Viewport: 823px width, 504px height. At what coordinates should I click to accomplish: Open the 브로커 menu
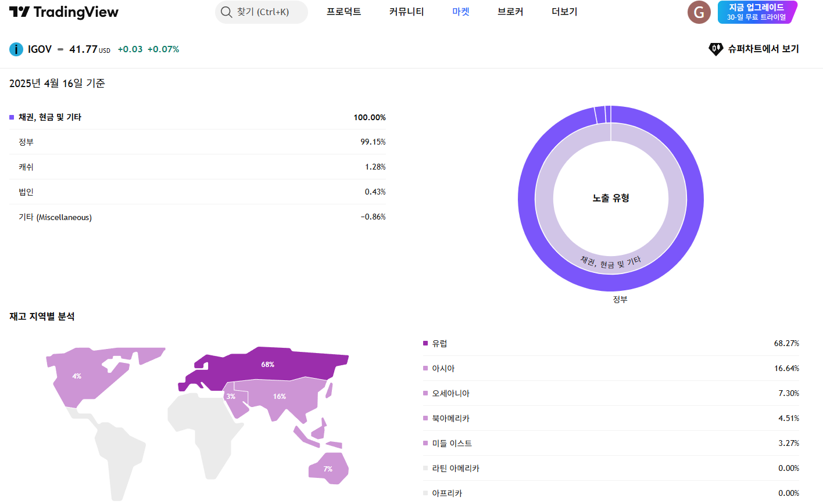510,12
